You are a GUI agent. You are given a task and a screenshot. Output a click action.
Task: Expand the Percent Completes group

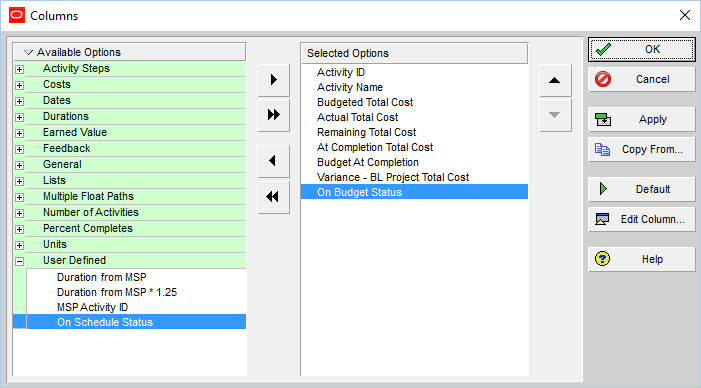[x=19, y=229]
